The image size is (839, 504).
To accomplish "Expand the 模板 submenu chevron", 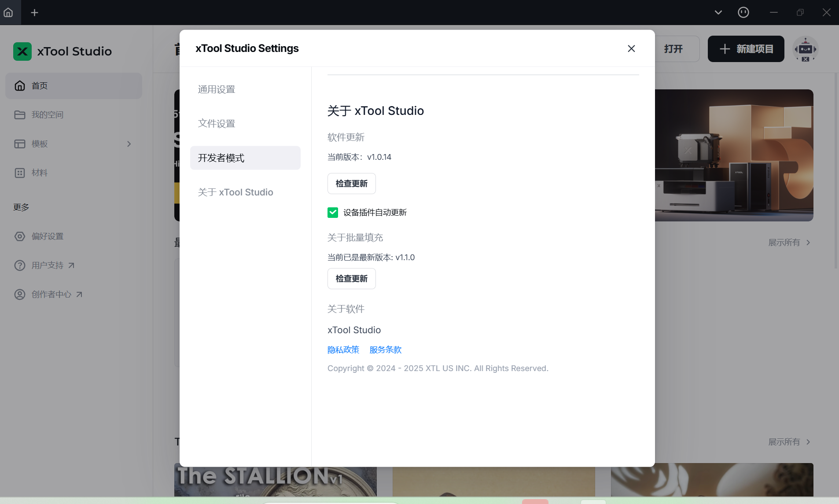I will tap(129, 144).
